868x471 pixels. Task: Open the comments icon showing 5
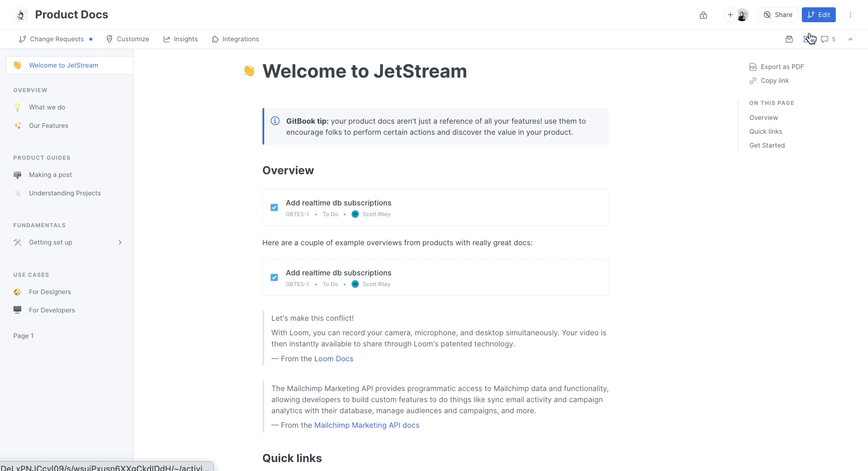coord(828,39)
